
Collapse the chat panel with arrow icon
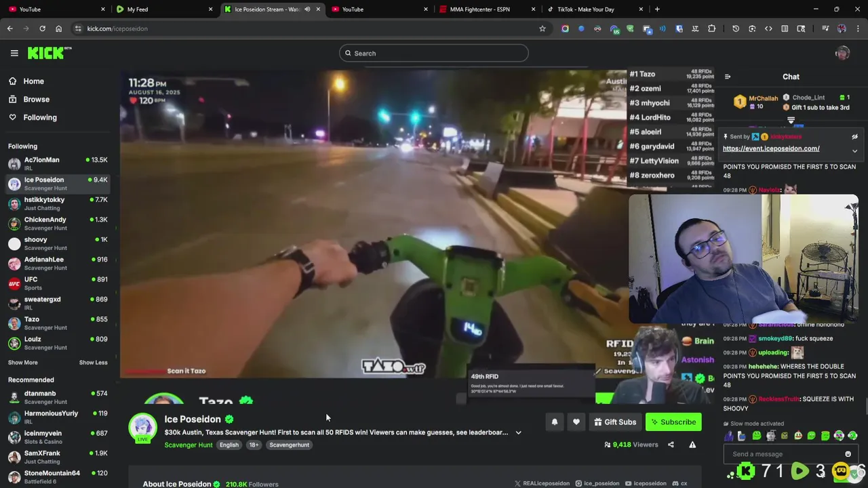coord(728,77)
